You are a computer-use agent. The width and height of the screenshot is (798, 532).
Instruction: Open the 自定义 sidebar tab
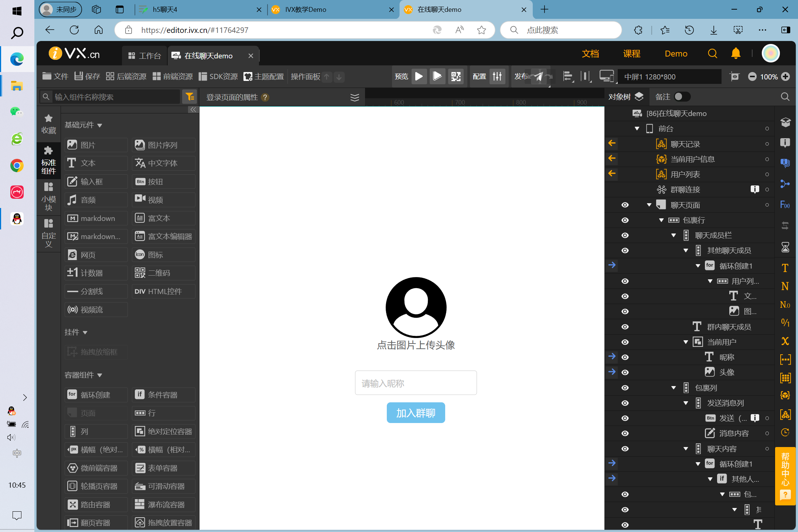pyautogui.click(x=48, y=233)
